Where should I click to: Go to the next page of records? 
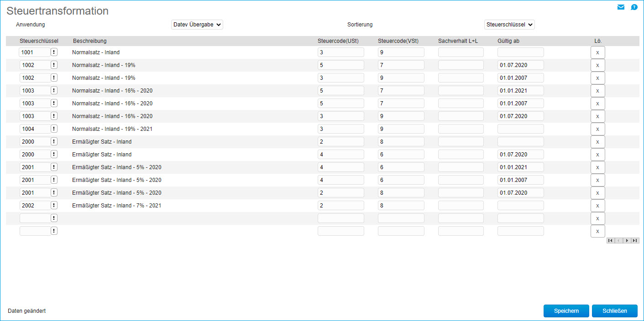(x=627, y=240)
